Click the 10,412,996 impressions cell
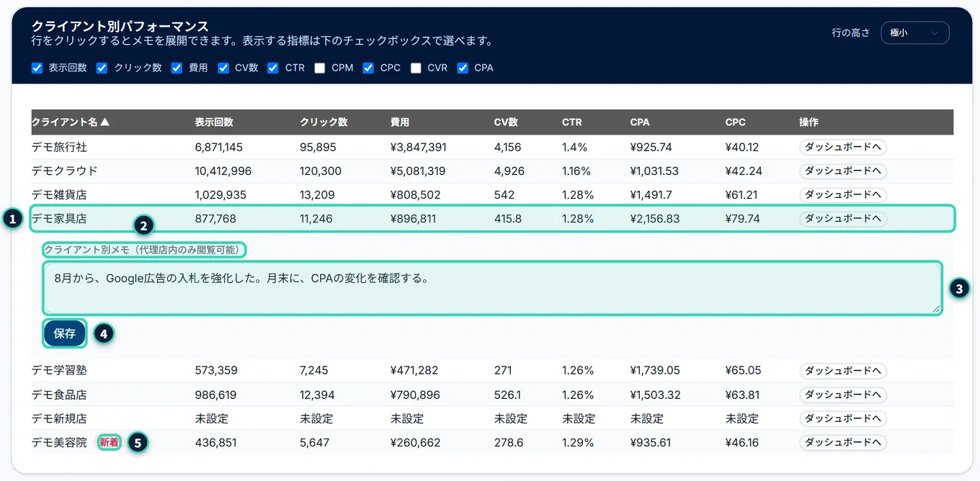This screenshot has width=980, height=481. pyautogui.click(x=223, y=171)
